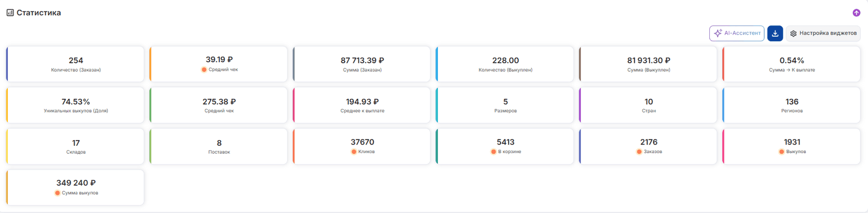The width and height of the screenshot is (868, 213).
Task: Click the Статистика chart icon in header
Action: click(10, 12)
